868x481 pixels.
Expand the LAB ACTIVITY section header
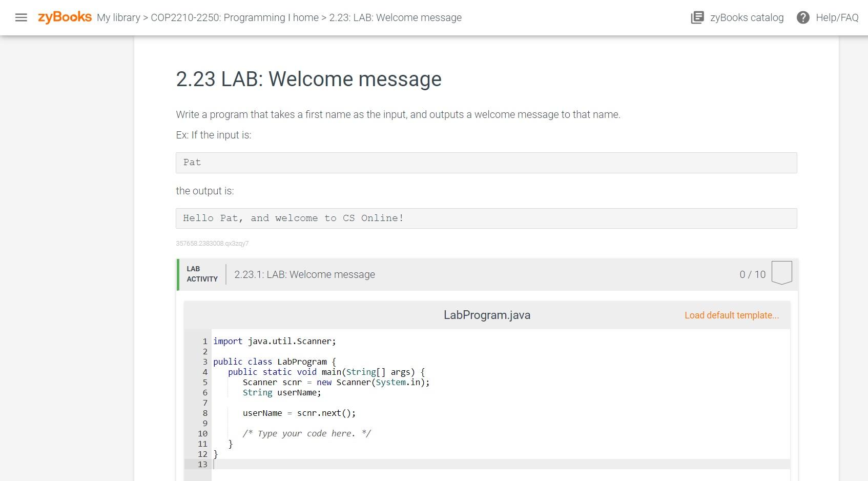(202, 274)
